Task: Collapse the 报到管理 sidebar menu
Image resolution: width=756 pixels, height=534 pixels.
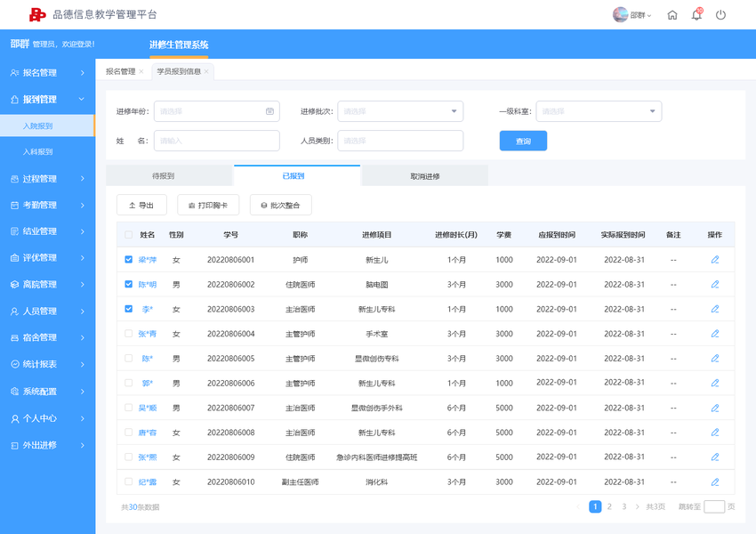Action: pyautogui.click(x=47, y=100)
